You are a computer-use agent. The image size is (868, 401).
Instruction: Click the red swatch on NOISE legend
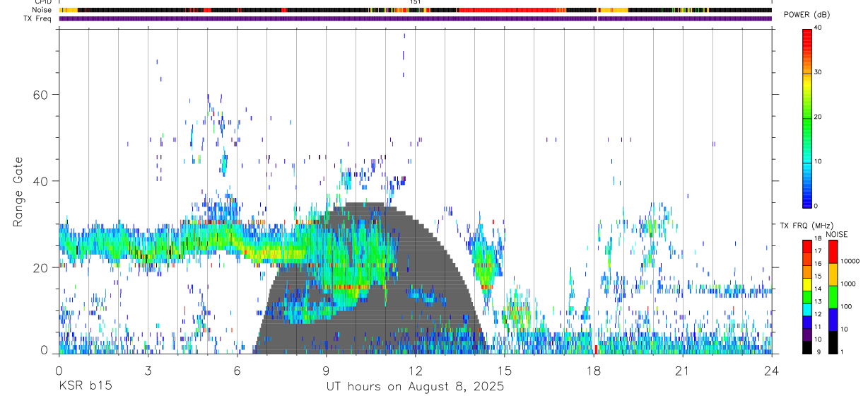(x=833, y=252)
